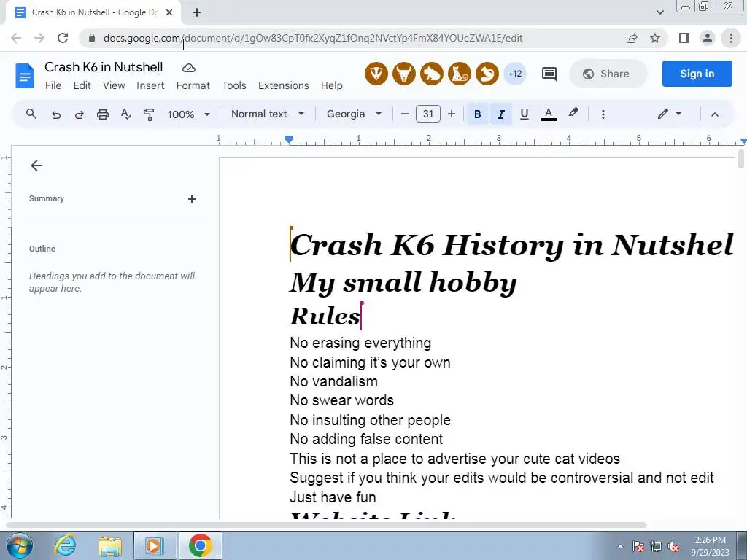
Task: Run spelling and grammar check
Action: click(x=125, y=114)
